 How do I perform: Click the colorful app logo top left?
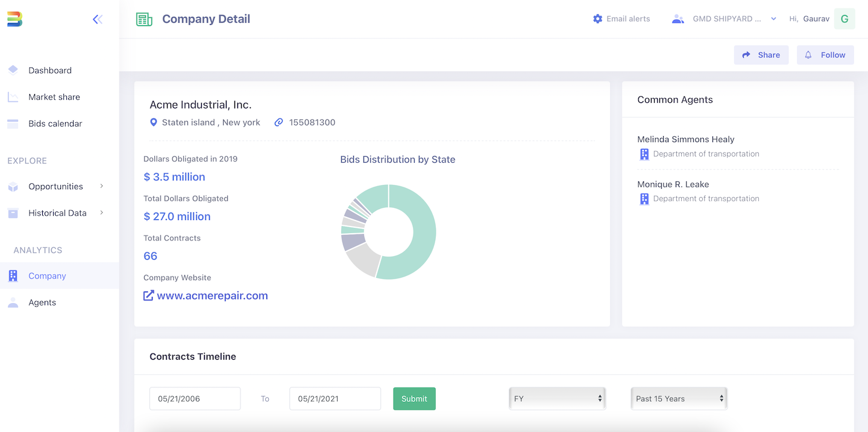pyautogui.click(x=14, y=19)
